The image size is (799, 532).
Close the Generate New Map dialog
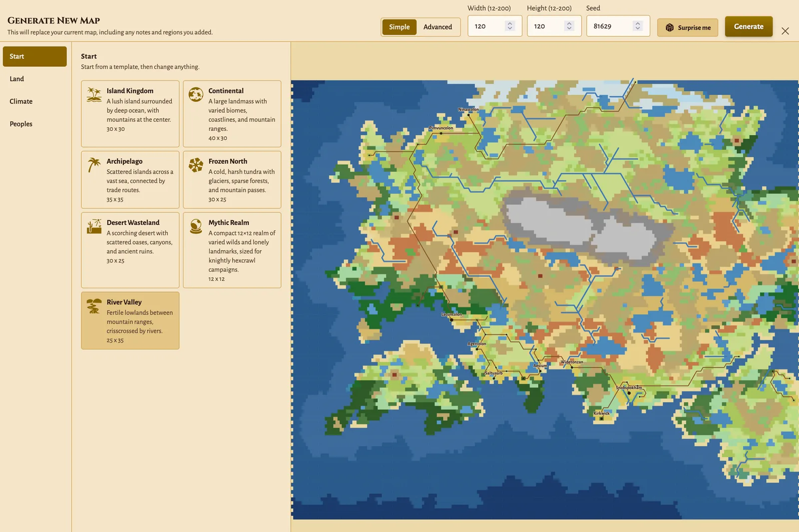[x=785, y=31]
